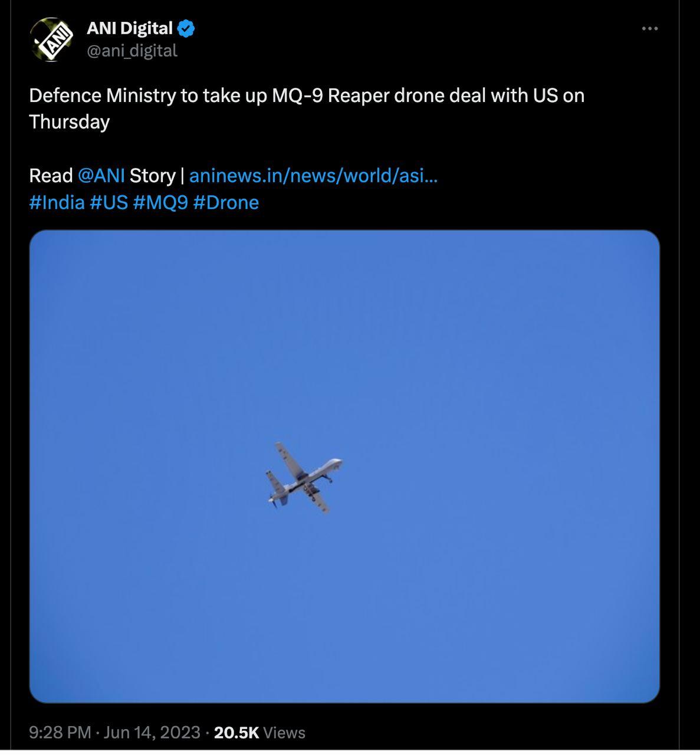Open the @ani_digital handle

[x=132, y=51]
